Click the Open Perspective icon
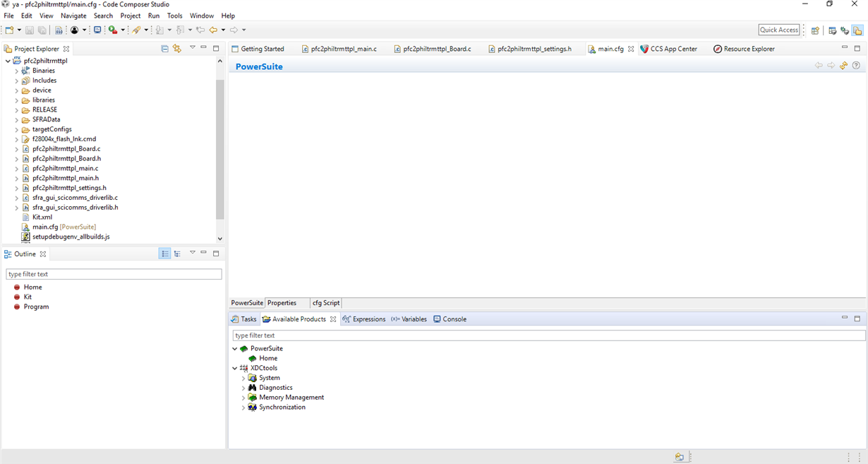The height and width of the screenshot is (464, 868). [815, 30]
